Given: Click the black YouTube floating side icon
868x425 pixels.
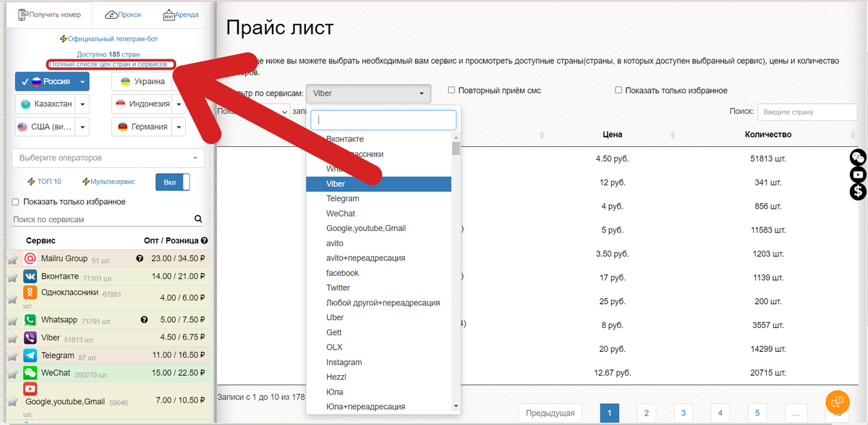Looking at the screenshot, I should [x=858, y=174].
